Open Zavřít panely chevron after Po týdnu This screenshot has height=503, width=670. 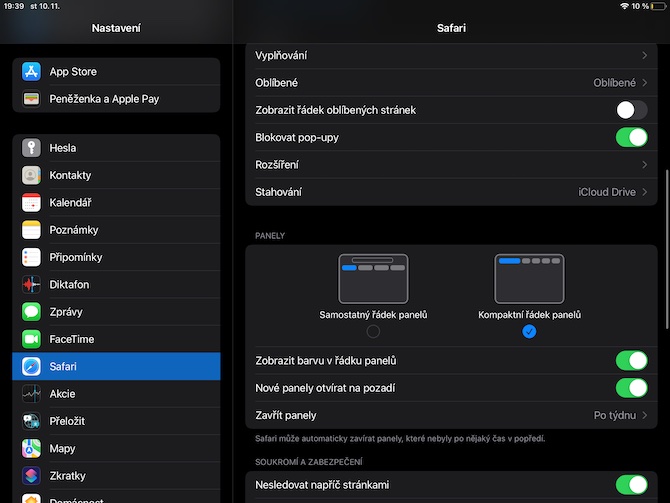click(644, 415)
